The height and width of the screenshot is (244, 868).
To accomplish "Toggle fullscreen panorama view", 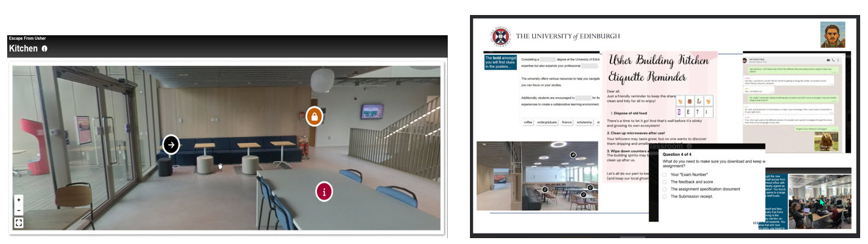I will (x=18, y=223).
